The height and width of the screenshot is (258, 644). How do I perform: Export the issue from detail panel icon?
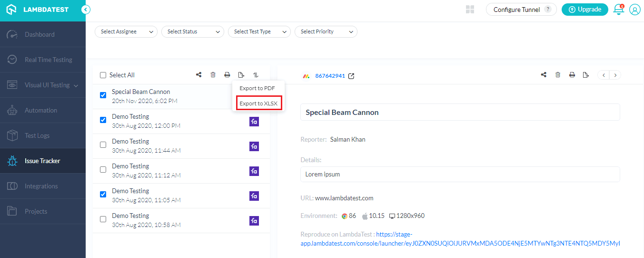586,75
